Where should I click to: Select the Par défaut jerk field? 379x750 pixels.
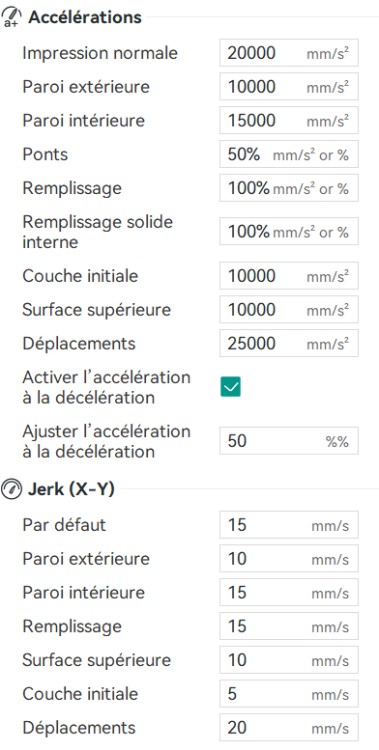289,525
